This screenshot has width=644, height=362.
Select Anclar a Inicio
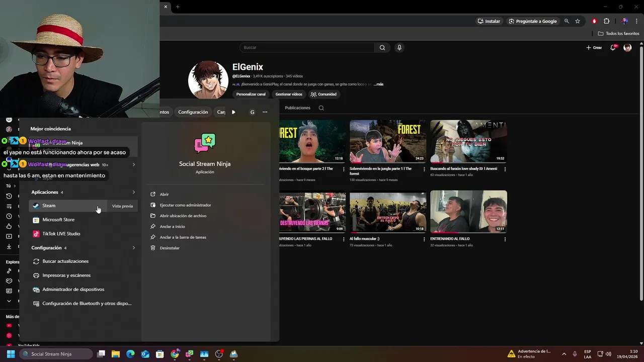point(172,227)
